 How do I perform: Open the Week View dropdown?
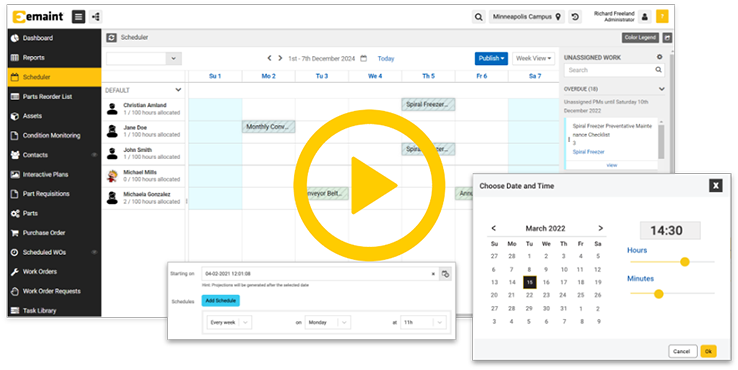pyautogui.click(x=533, y=58)
